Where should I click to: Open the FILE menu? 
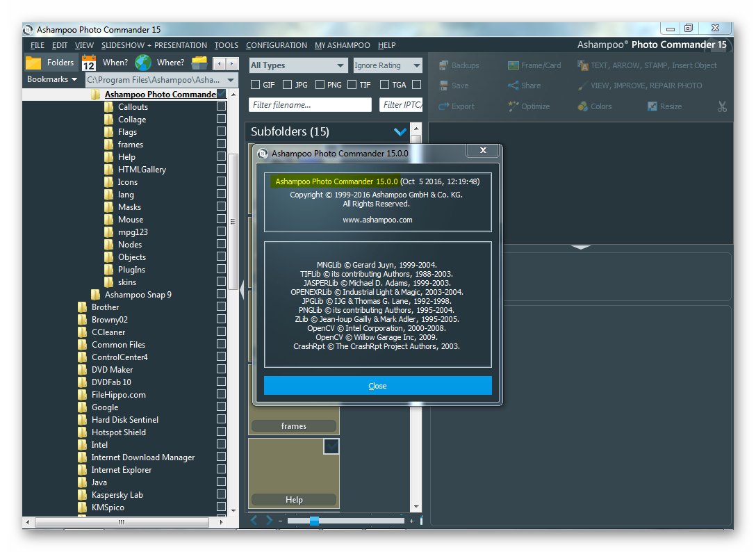point(37,45)
